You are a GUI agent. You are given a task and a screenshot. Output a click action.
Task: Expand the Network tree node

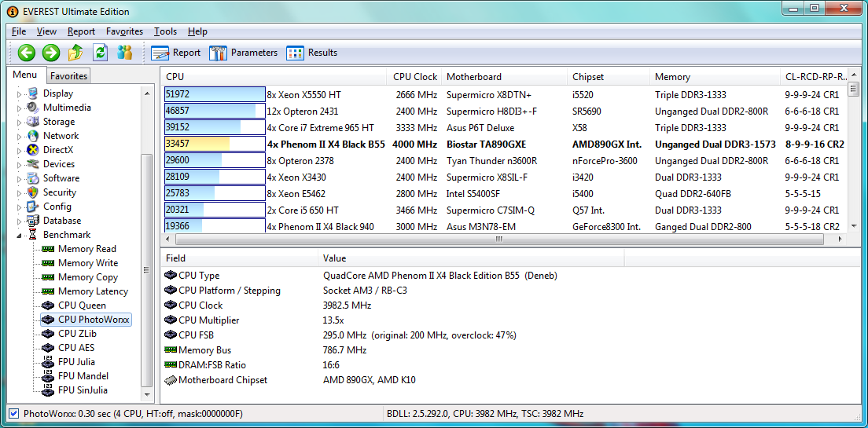pos(20,136)
